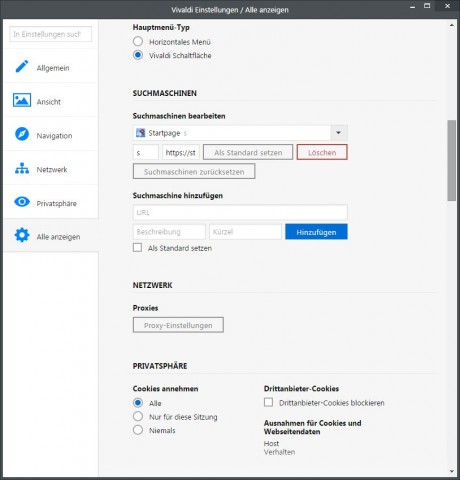
Task: Click the Startpage favicon in search engine selector
Action: coord(140,133)
